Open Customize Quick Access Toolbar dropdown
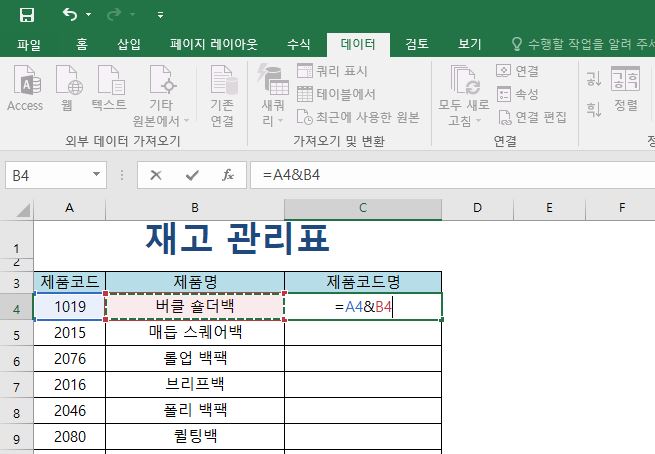Screen dimensions: 655x454 tap(160, 15)
